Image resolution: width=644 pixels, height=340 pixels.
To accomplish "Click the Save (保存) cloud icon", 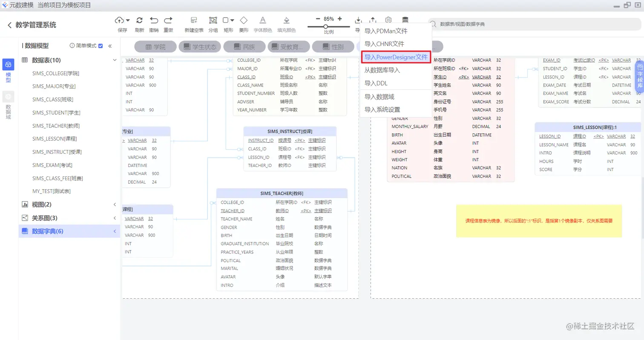I will [x=120, y=20].
